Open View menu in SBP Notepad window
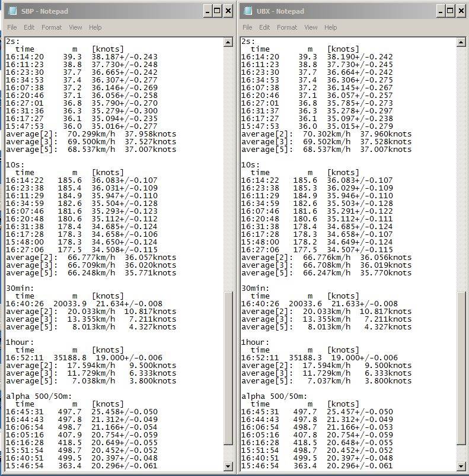Viewport: 469px width, 476px height. (x=75, y=27)
